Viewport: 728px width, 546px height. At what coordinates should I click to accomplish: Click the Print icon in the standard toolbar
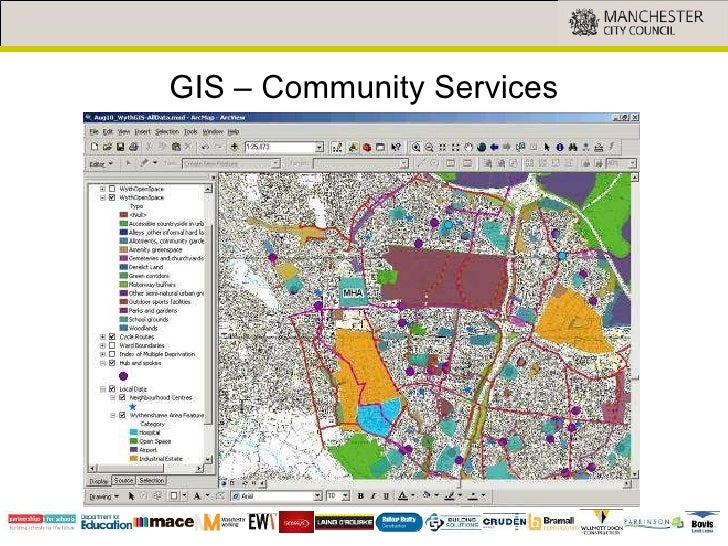[134, 147]
